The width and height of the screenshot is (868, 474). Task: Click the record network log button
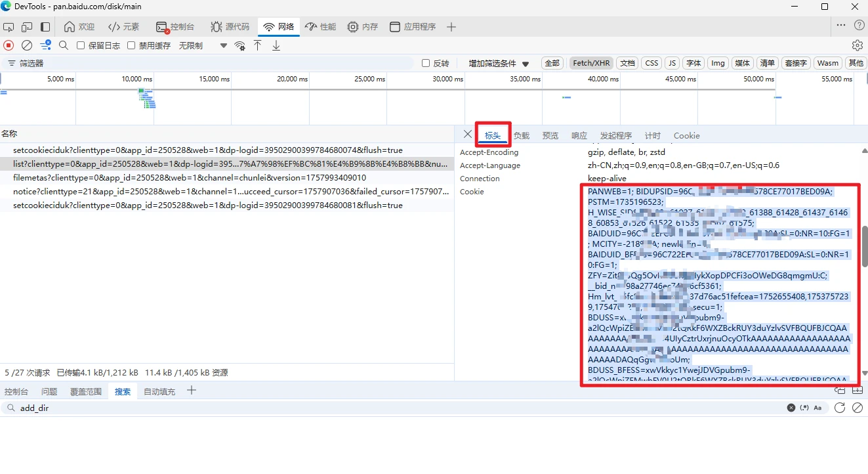click(9, 45)
